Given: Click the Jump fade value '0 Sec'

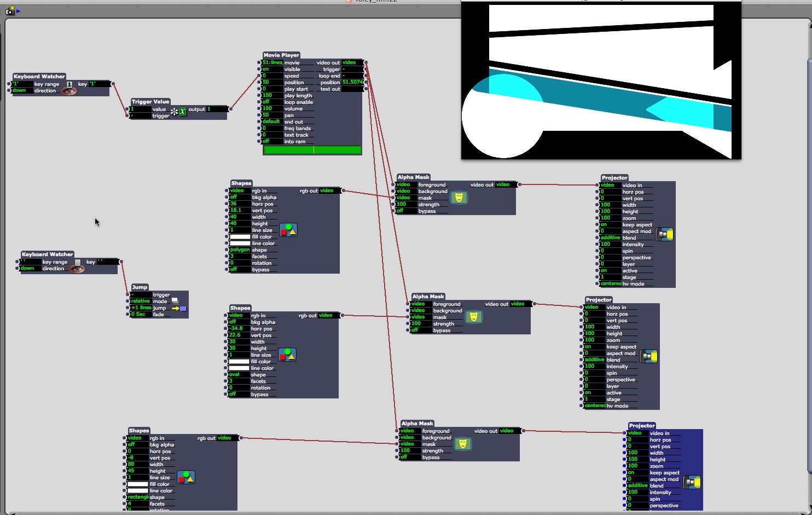Looking at the screenshot, I should [x=141, y=315].
